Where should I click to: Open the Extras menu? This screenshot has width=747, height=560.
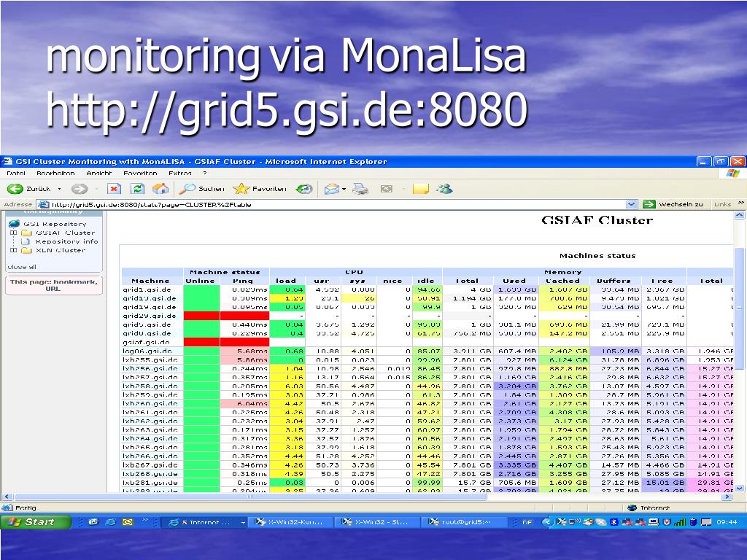pyautogui.click(x=180, y=174)
